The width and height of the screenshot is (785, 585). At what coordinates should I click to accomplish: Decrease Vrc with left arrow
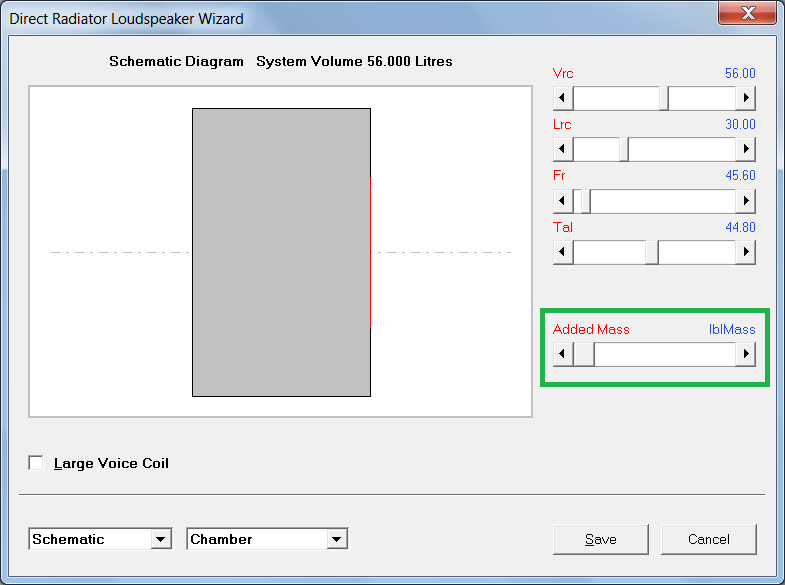pos(563,98)
